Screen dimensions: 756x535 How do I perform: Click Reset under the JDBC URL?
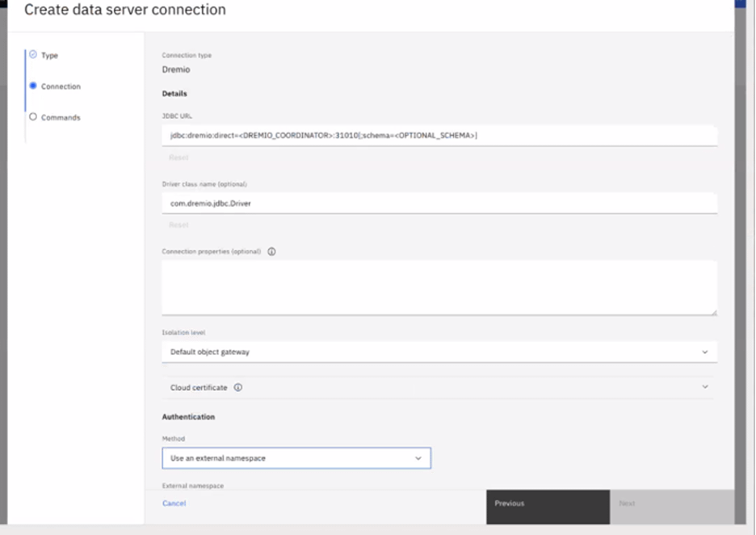[x=178, y=158]
